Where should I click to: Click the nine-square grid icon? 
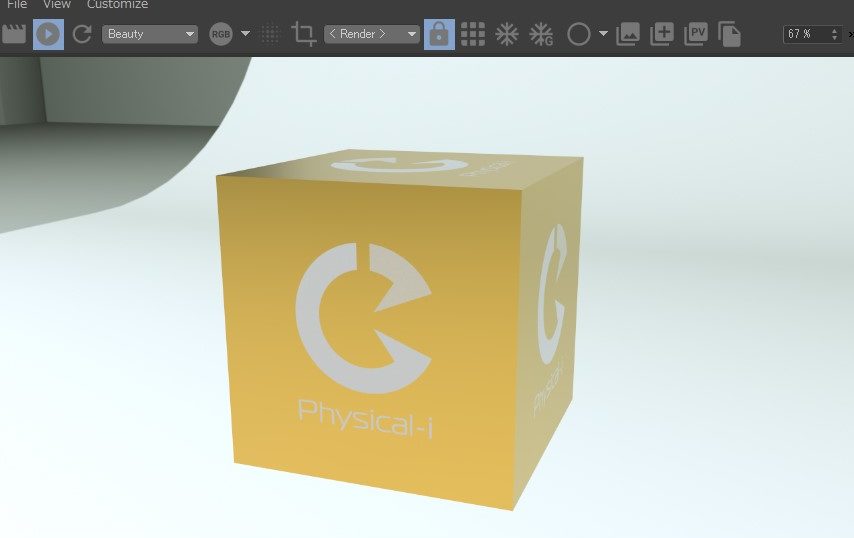pos(473,34)
